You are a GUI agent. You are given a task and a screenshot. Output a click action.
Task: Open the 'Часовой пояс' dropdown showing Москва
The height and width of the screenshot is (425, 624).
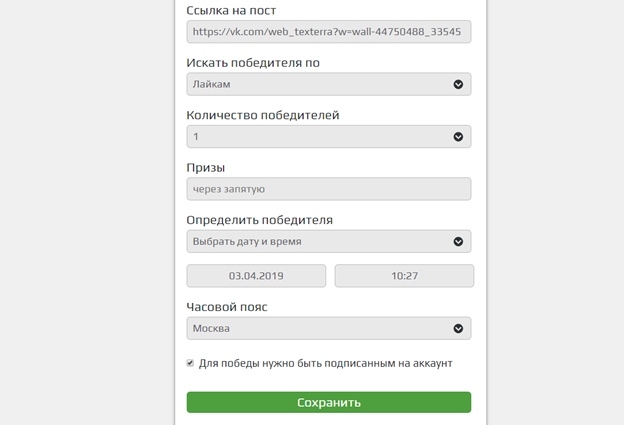click(329, 329)
